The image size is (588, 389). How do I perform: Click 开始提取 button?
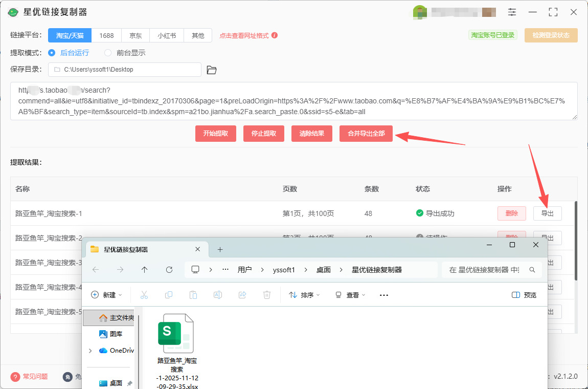(216, 134)
